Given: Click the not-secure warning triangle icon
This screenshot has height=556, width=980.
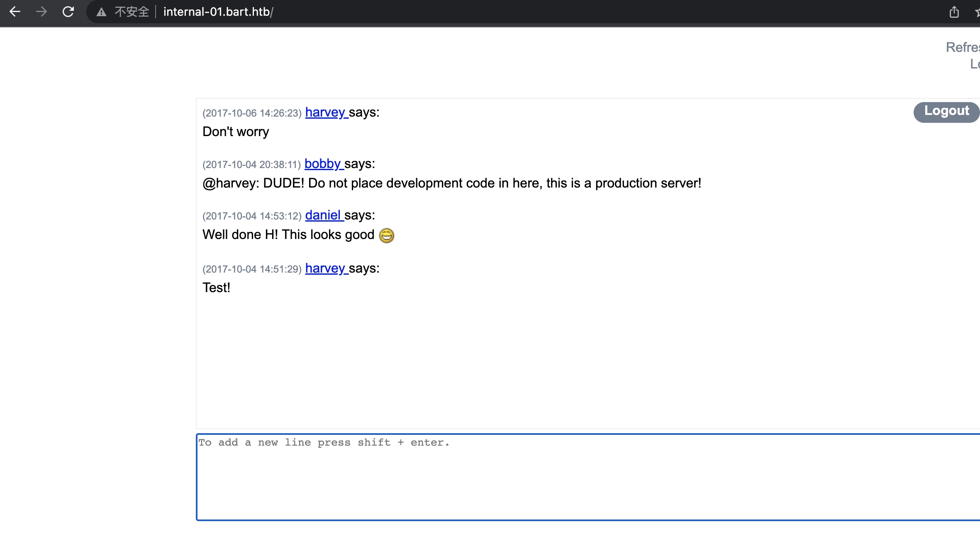Looking at the screenshot, I should click(101, 12).
